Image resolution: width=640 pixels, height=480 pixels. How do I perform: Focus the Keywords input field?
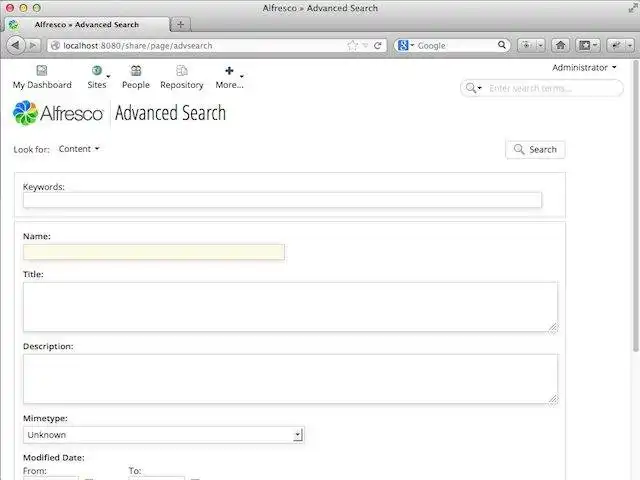[282, 200]
